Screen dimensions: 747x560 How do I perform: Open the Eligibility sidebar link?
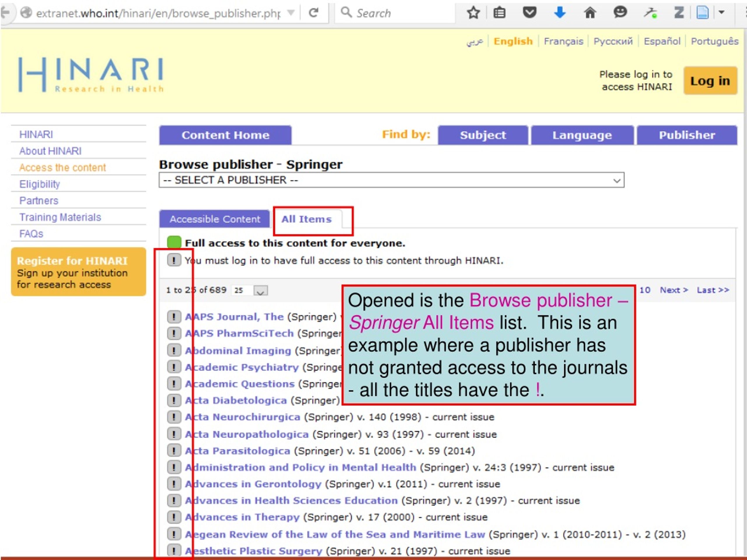(x=39, y=184)
